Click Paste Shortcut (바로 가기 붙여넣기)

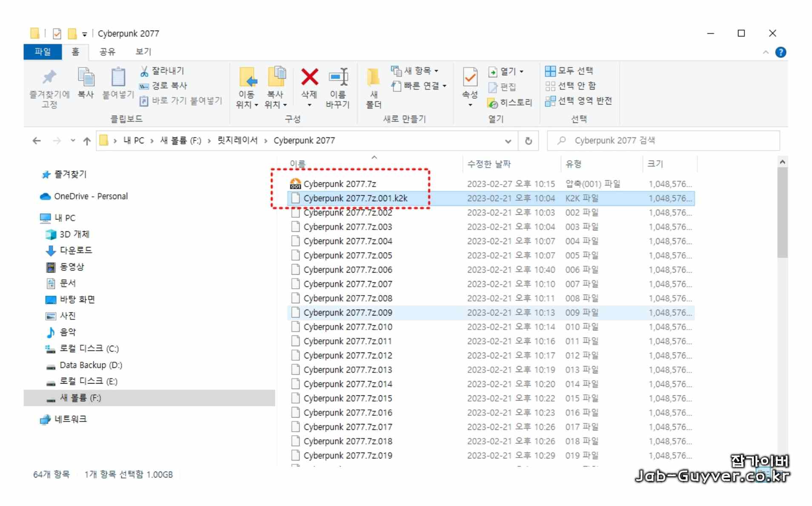pyautogui.click(x=181, y=101)
